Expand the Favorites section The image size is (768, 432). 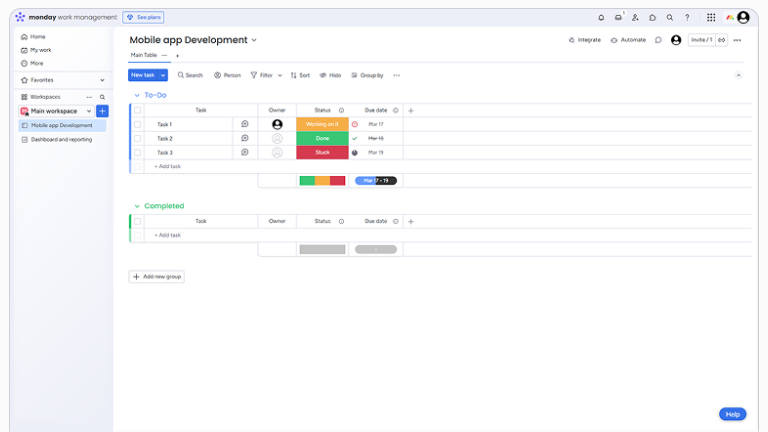coord(102,80)
